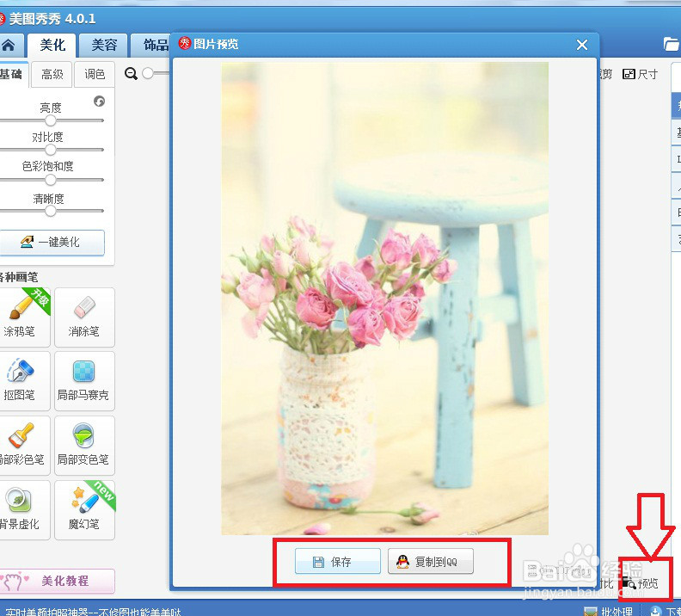Select the 魔幻笔 magic pen tool
The height and width of the screenshot is (616, 681).
(84, 510)
